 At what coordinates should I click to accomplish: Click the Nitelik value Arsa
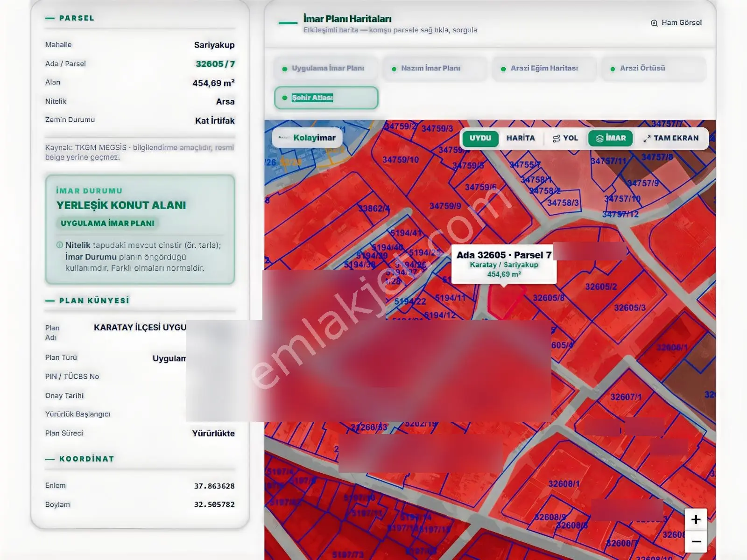tap(225, 102)
